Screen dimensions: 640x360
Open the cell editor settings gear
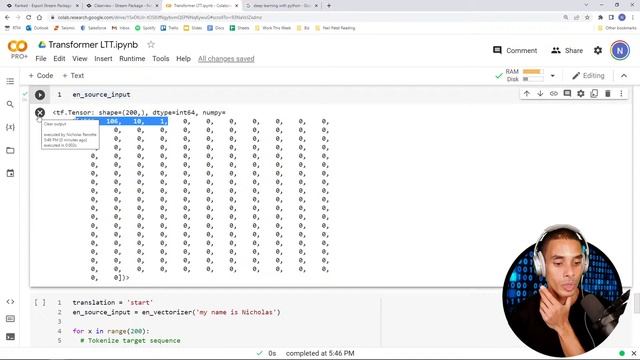580,93
